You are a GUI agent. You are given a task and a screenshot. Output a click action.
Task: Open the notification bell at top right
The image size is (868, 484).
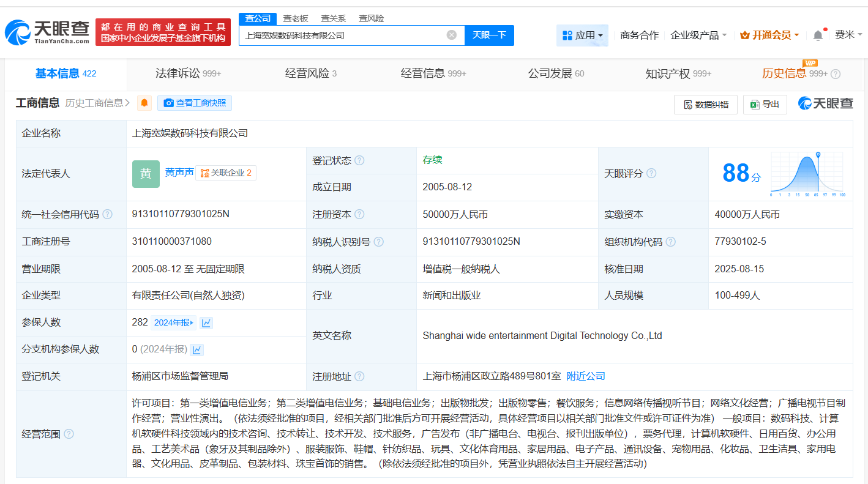[x=817, y=35]
